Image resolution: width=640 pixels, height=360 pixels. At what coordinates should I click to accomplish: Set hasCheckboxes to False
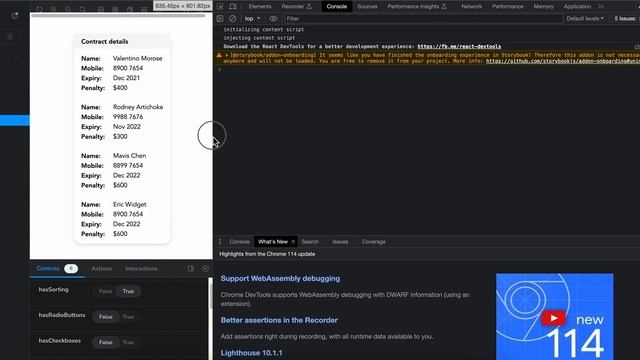coord(105,342)
